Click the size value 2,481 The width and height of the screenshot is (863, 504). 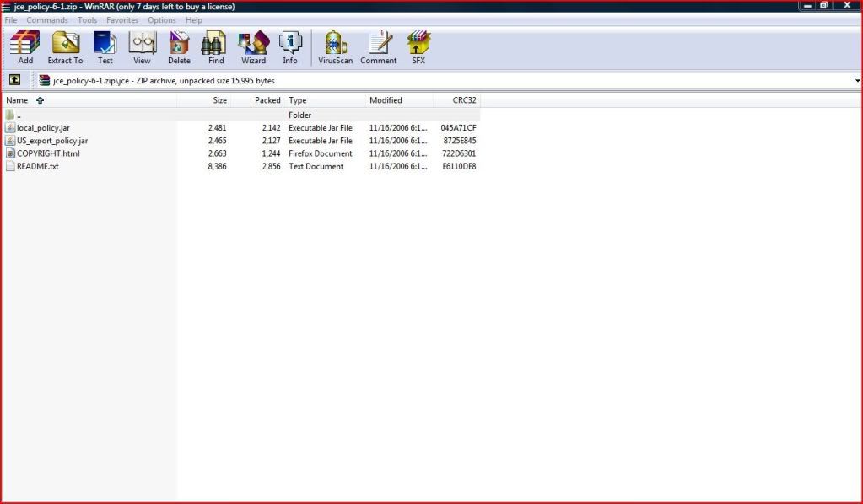217,127
